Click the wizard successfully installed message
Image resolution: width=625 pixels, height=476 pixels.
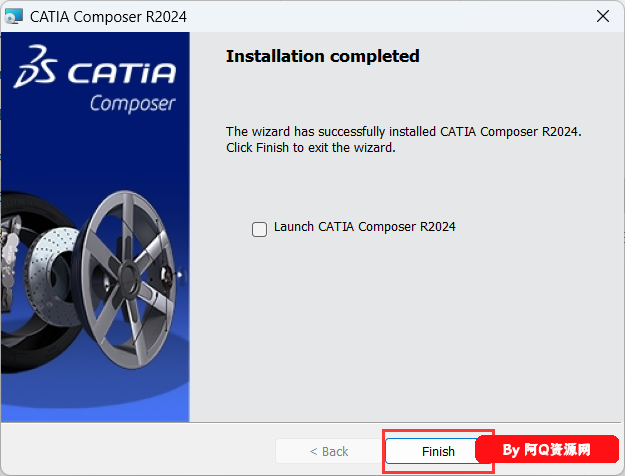pyautogui.click(x=404, y=132)
